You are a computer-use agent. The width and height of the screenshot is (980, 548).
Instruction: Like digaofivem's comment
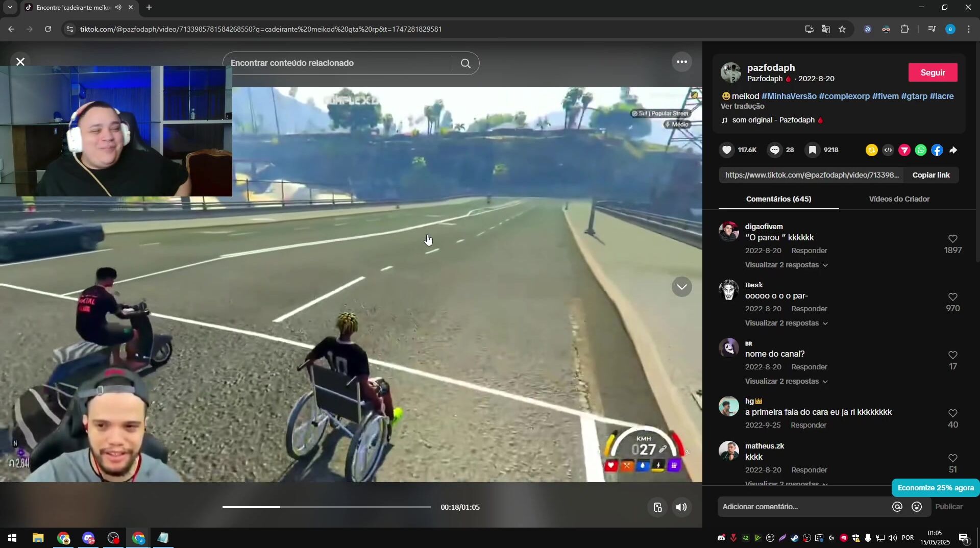click(x=952, y=239)
